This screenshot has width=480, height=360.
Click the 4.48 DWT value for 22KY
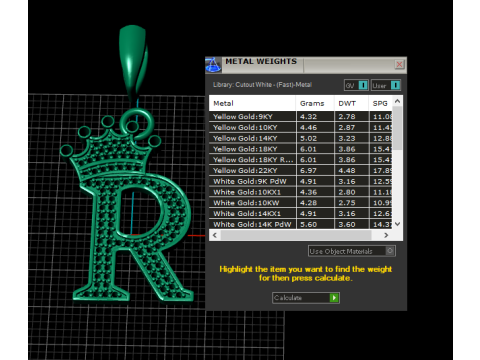tap(347, 170)
